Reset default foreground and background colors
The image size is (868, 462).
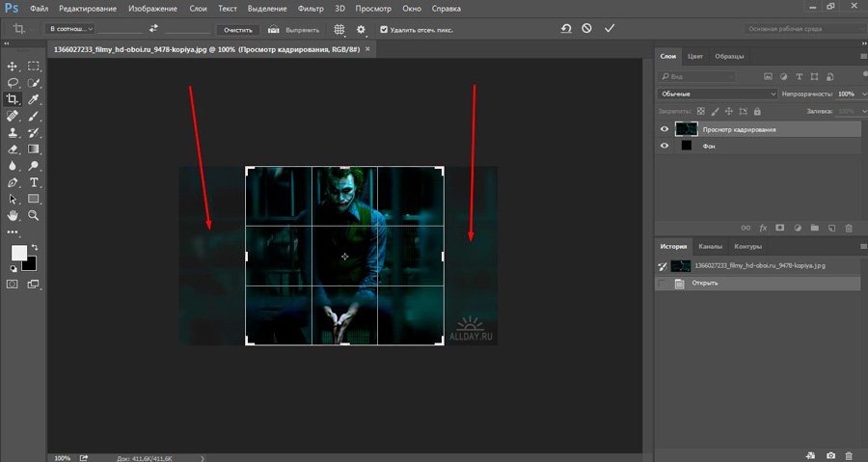[x=14, y=269]
